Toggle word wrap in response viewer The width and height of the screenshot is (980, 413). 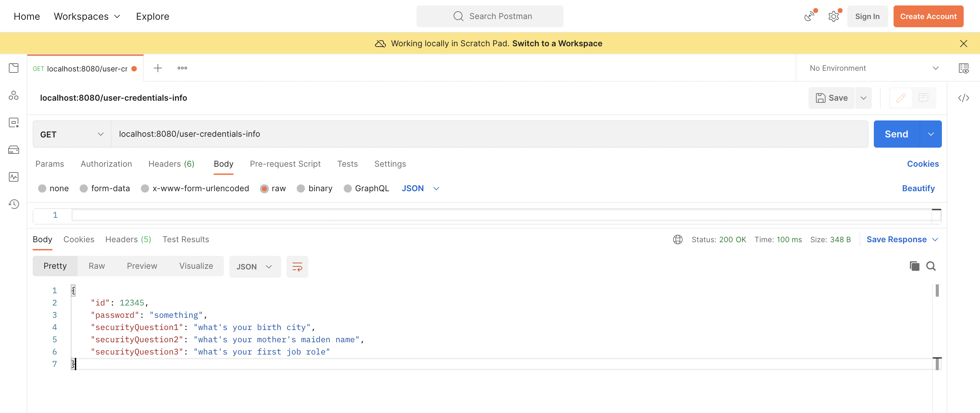[297, 267]
